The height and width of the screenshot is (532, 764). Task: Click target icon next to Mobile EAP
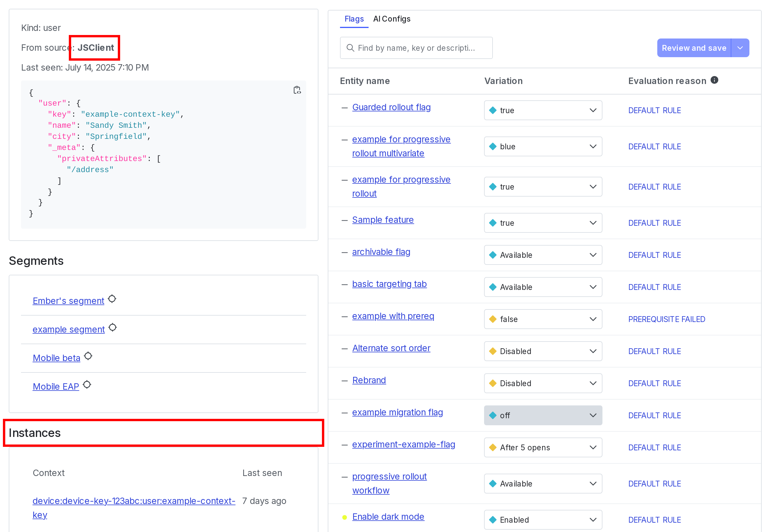click(87, 385)
